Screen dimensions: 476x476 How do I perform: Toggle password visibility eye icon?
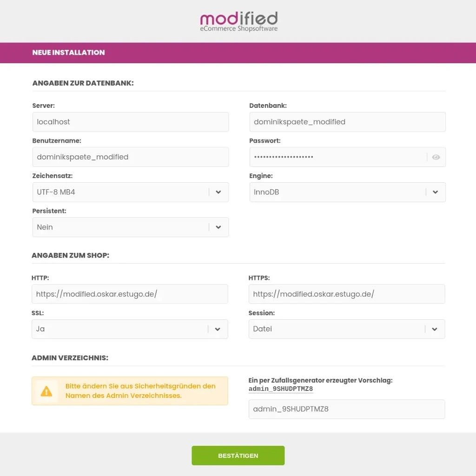436,157
